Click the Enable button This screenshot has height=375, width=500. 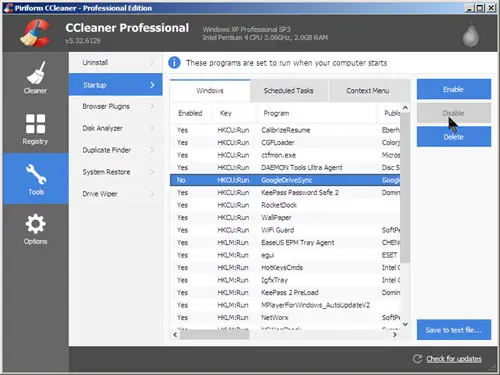[x=454, y=89]
